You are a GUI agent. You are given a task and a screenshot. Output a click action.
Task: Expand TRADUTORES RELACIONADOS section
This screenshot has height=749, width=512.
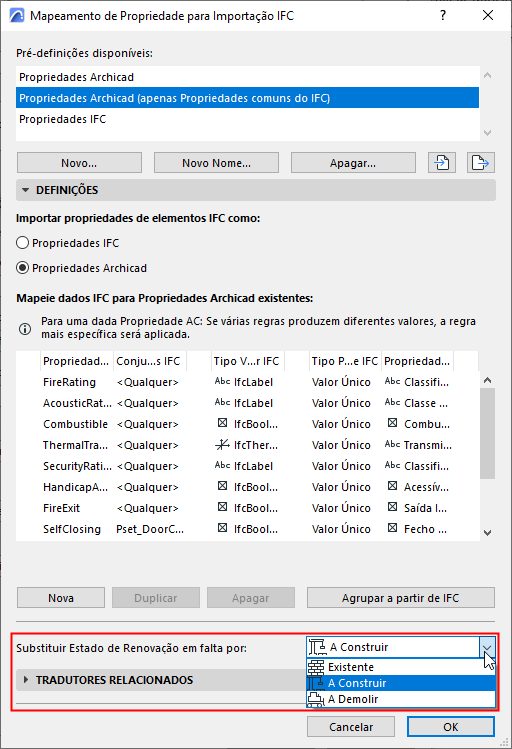coord(26,680)
